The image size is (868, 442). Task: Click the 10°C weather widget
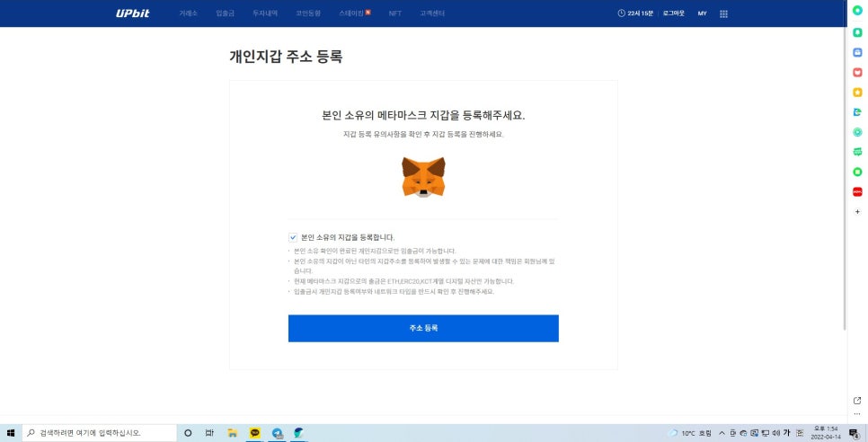690,433
